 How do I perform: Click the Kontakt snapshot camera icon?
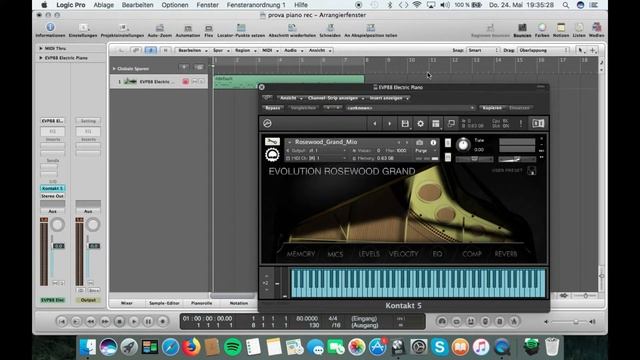[419, 142]
